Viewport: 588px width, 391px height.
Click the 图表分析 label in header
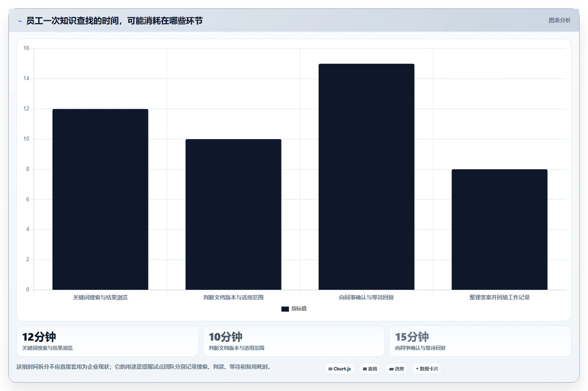coord(559,20)
